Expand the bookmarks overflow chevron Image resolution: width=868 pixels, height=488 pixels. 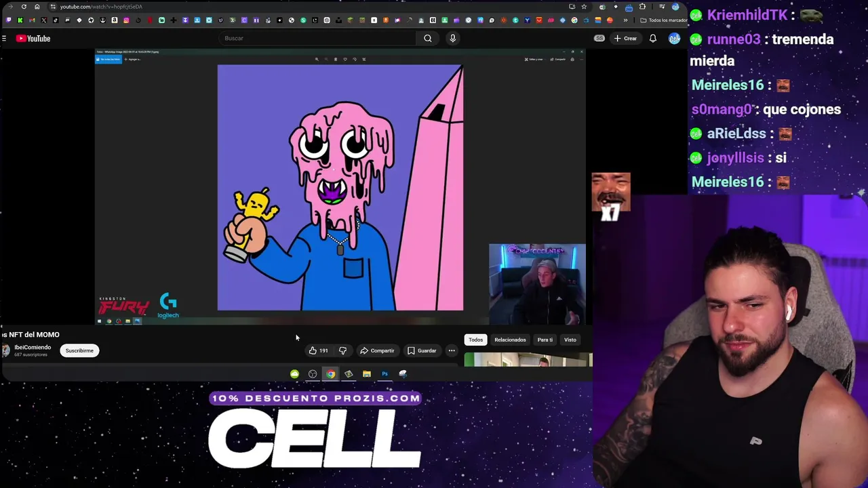[625, 20]
